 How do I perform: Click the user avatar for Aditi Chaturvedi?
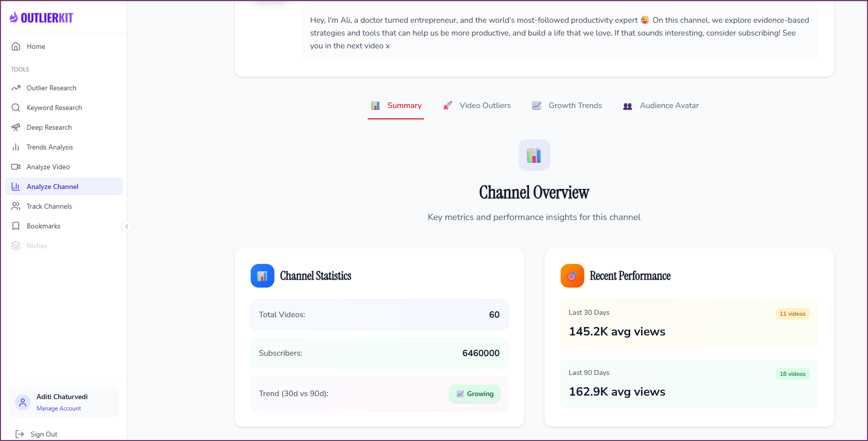pyautogui.click(x=23, y=403)
